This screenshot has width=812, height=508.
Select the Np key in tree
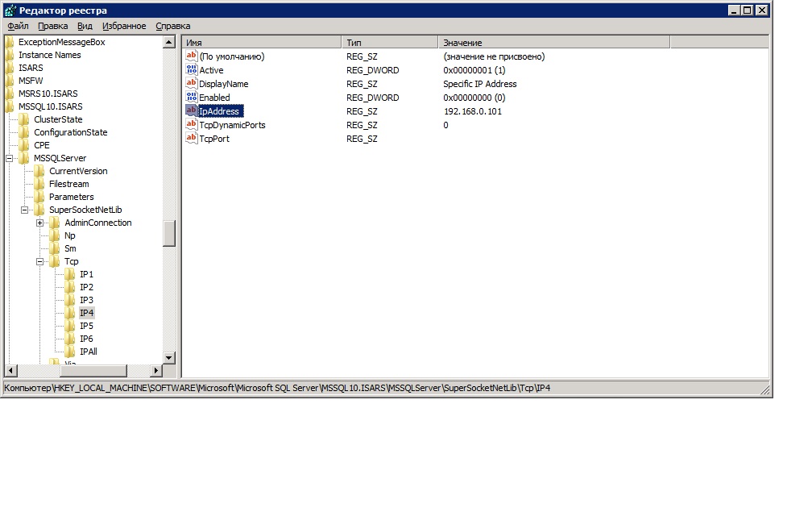[x=70, y=235]
